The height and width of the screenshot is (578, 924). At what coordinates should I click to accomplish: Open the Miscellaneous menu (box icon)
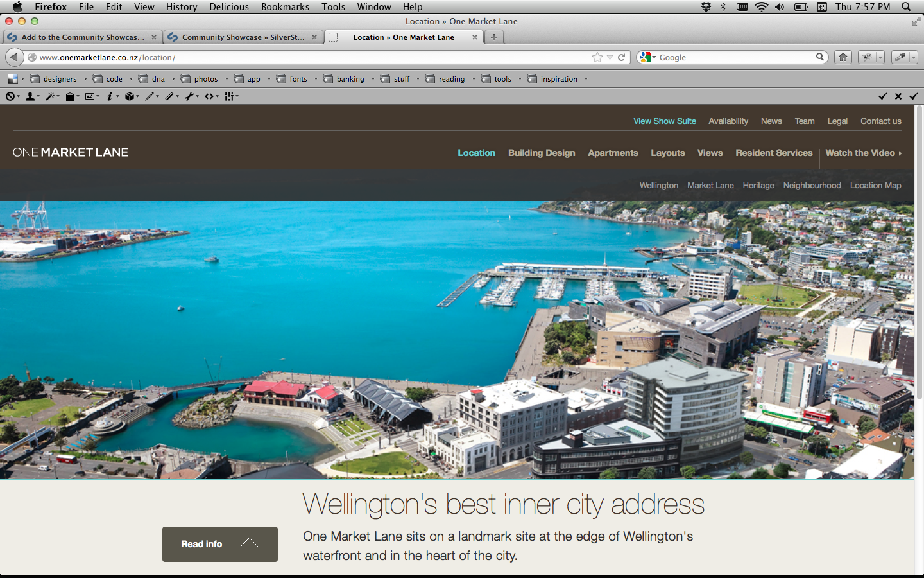pos(132,96)
